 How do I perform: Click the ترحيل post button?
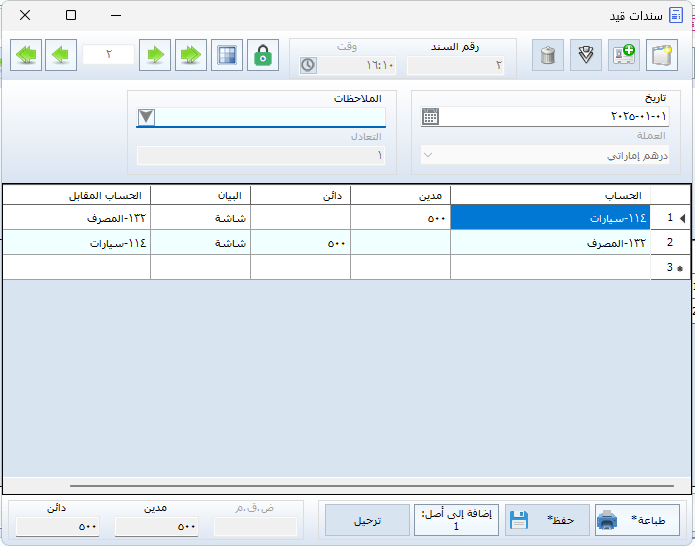click(367, 520)
